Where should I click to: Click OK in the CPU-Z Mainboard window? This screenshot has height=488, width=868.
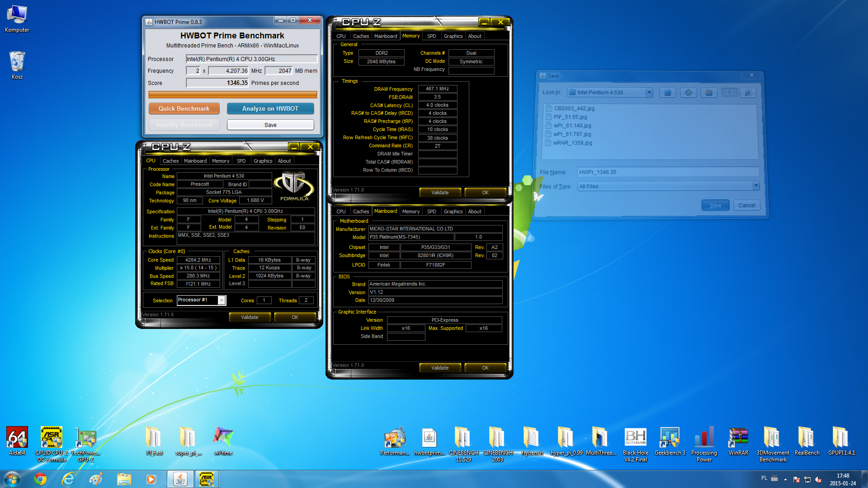pyautogui.click(x=485, y=368)
